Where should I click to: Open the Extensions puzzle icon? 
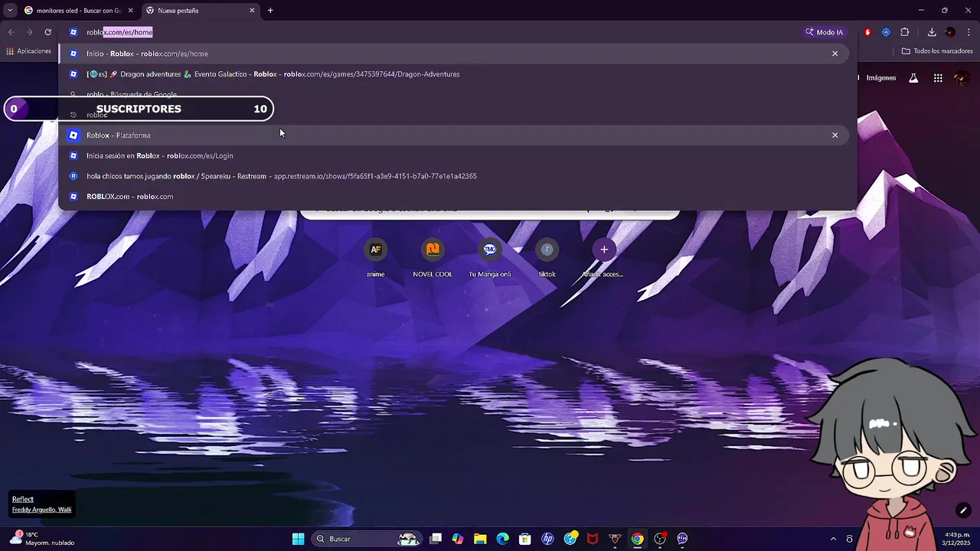click(905, 32)
